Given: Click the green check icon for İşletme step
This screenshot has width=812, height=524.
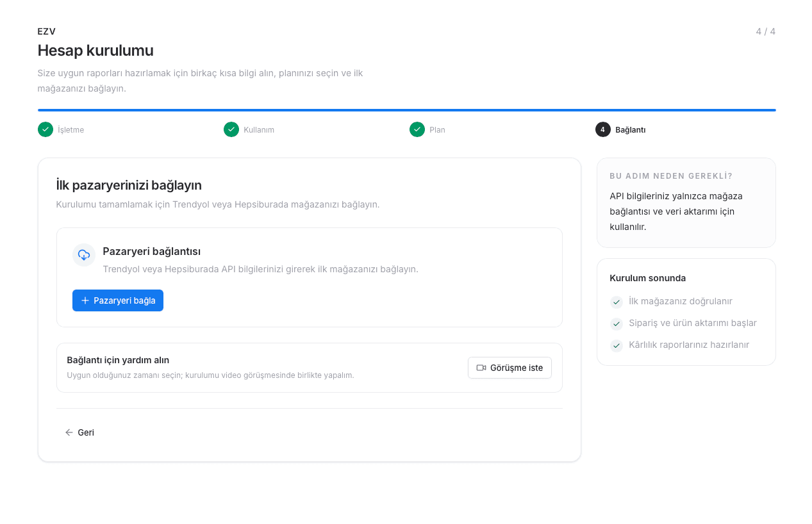Looking at the screenshot, I should (x=46, y=129).
